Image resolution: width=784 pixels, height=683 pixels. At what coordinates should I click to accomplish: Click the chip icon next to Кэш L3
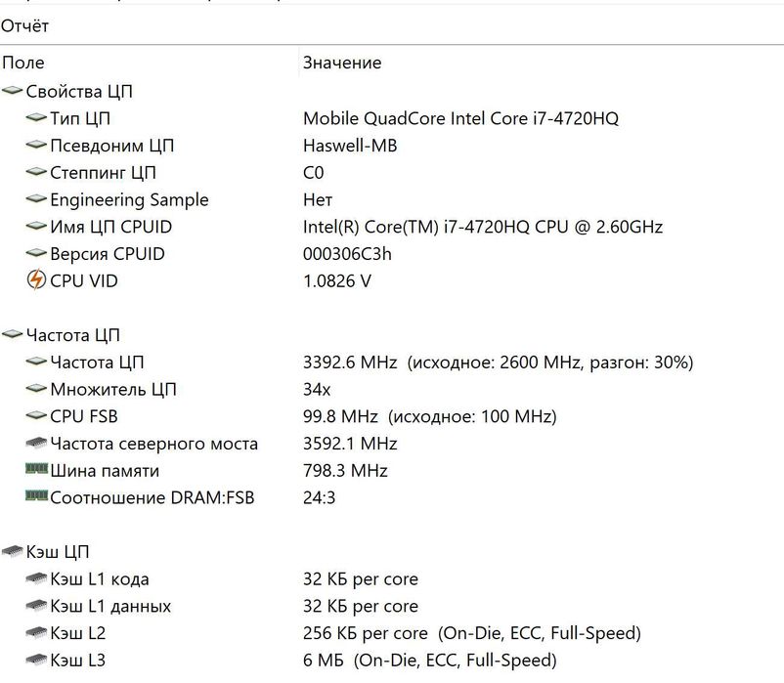(x=36, y=661)
